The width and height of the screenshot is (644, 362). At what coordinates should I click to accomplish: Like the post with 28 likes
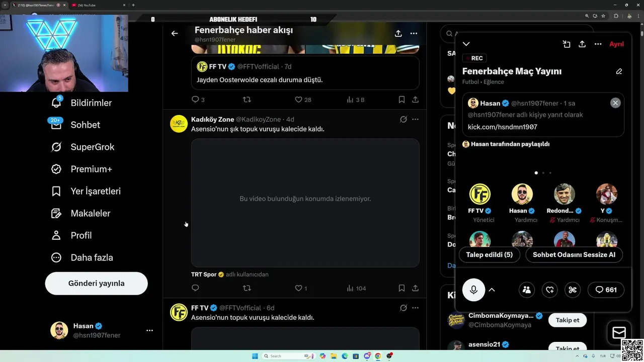(x=298, y=100)
